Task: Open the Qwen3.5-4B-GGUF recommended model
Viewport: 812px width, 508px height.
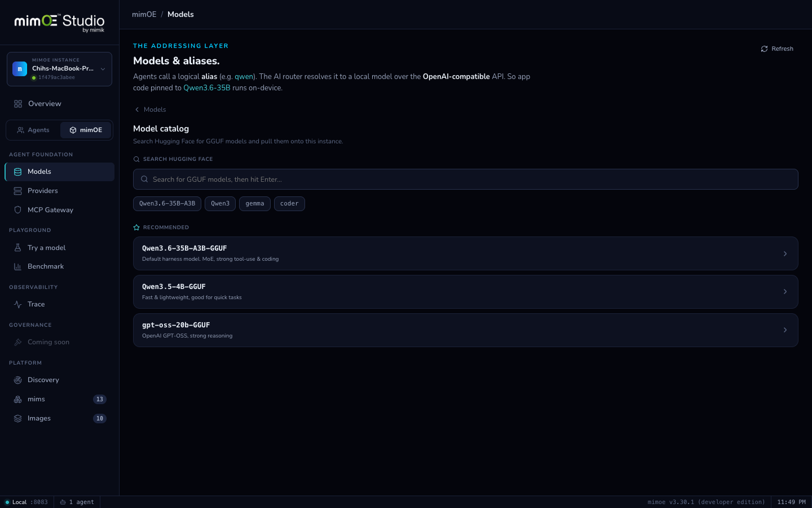Action: click(x=466, y=292)
